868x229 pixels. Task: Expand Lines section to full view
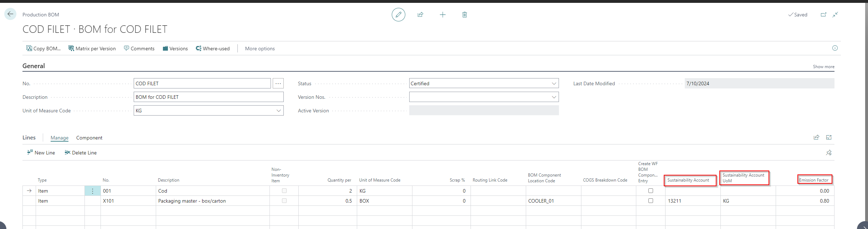[x=829, y=137]
